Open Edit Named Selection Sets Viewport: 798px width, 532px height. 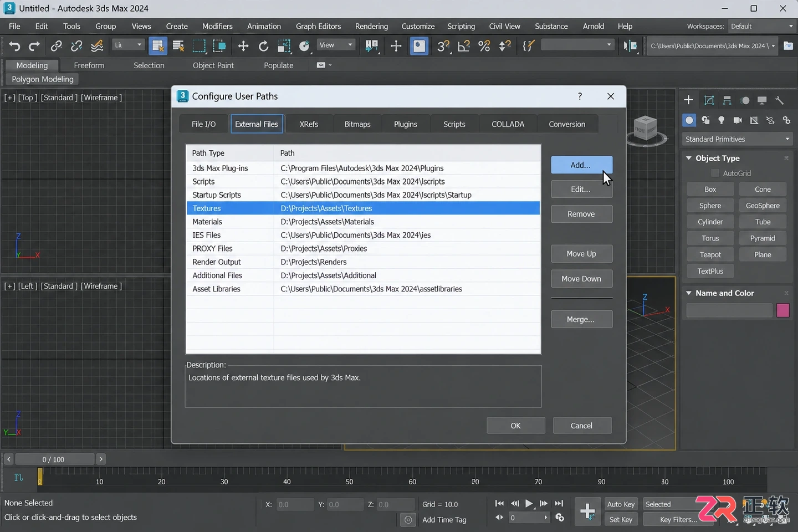[528, 46]
